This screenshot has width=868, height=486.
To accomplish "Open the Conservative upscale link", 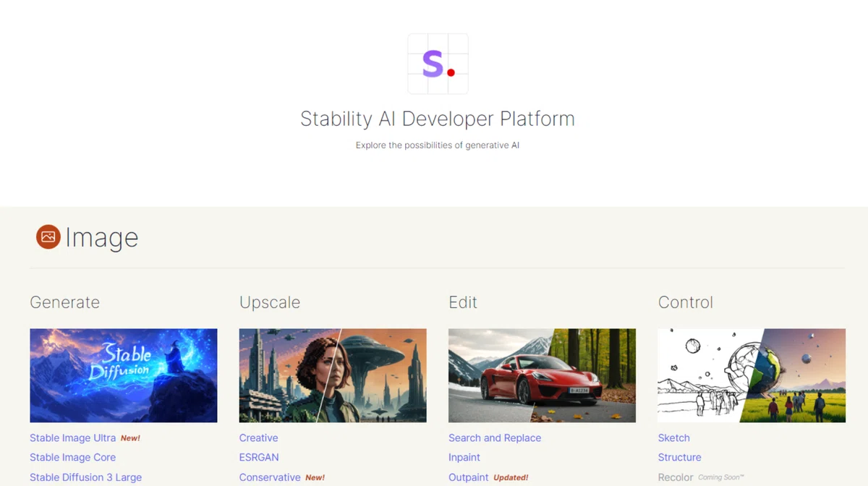I will (270, 477).
